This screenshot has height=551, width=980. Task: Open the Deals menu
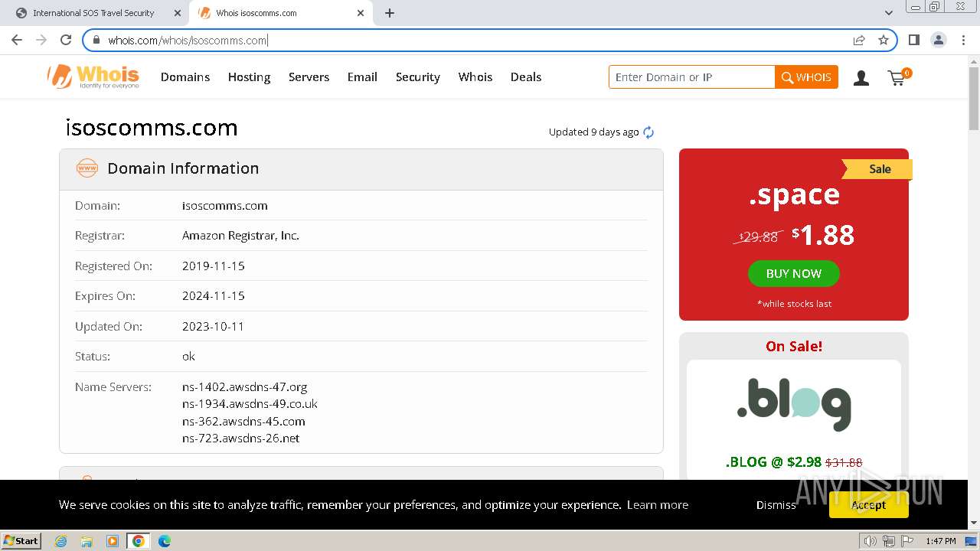coord(526,77)
